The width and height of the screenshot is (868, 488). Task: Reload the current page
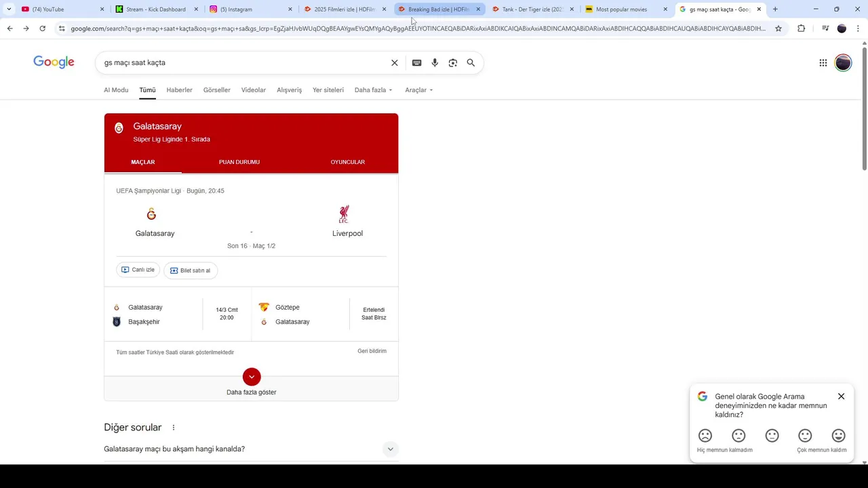pos(42,28)
